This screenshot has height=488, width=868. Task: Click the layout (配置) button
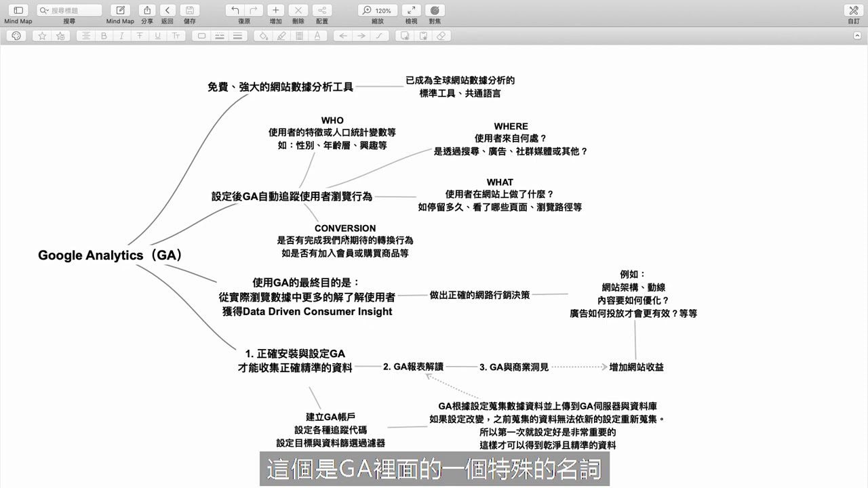[321, 10]
